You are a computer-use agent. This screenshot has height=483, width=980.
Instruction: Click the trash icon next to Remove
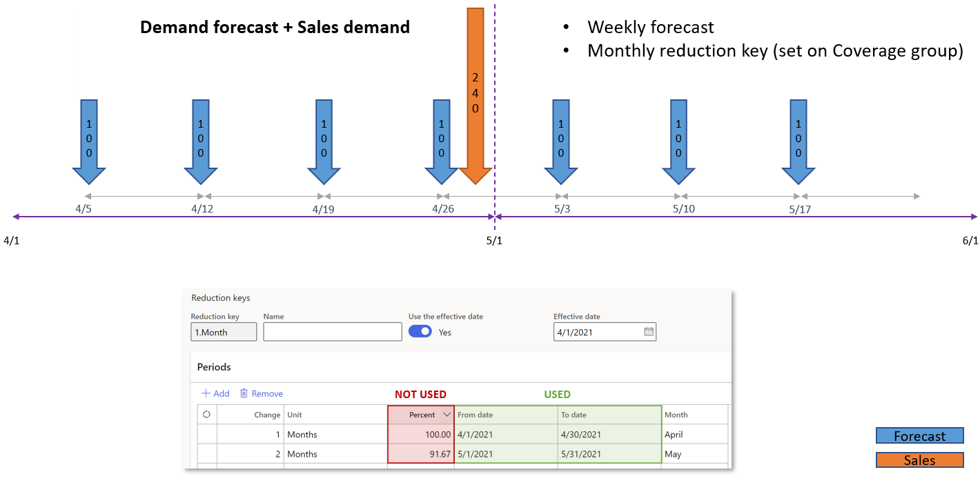coord(244,393)
